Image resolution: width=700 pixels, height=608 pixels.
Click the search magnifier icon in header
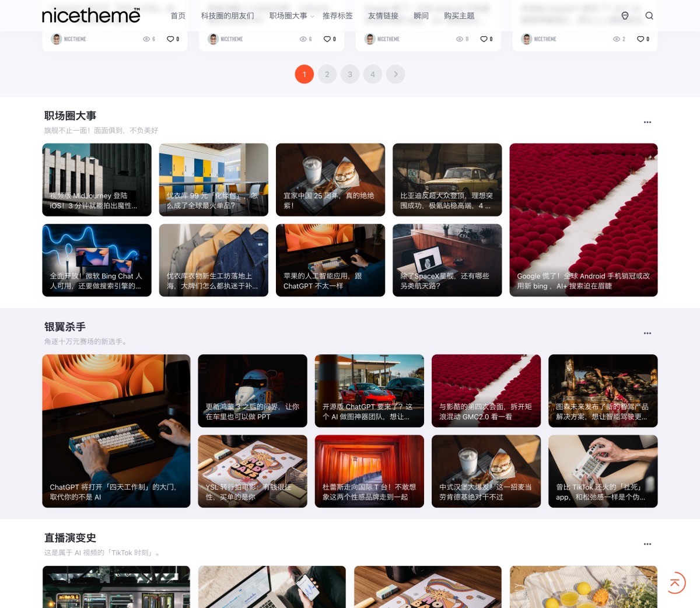pyautogui.click(x=649, y=16)
